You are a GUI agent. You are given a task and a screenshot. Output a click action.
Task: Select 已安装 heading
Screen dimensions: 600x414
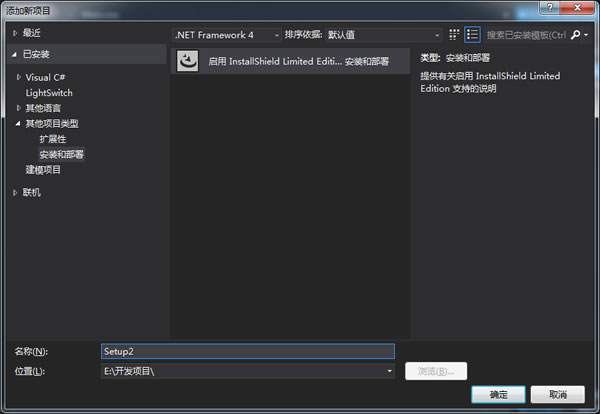tap(36, 54)
